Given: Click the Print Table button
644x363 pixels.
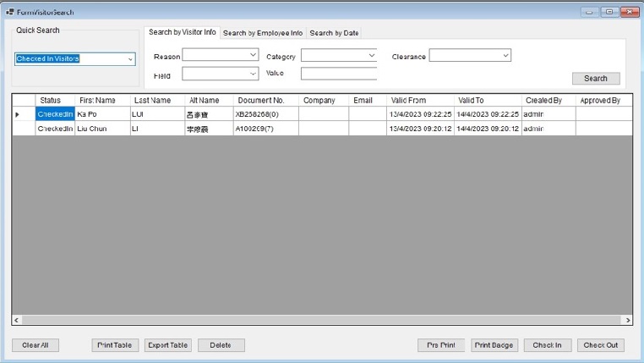Looking at the screenshot, I should (114, 345).
